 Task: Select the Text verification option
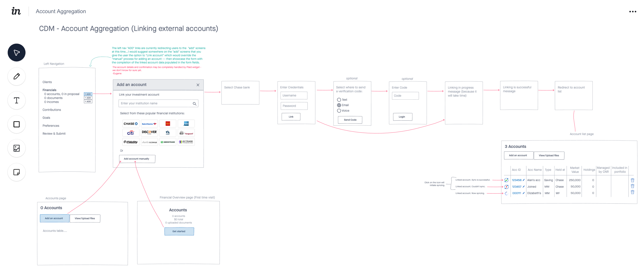pyautogui.click(x=339, y=99)
